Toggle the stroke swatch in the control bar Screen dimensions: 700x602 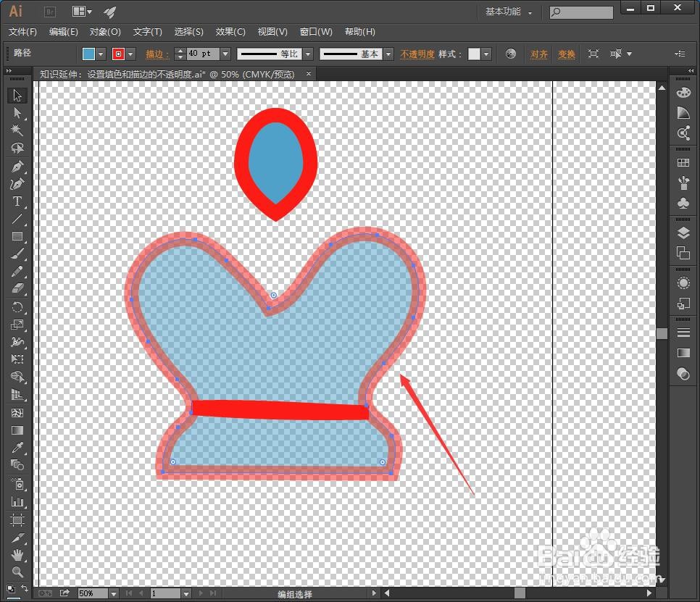coord(117,54)
